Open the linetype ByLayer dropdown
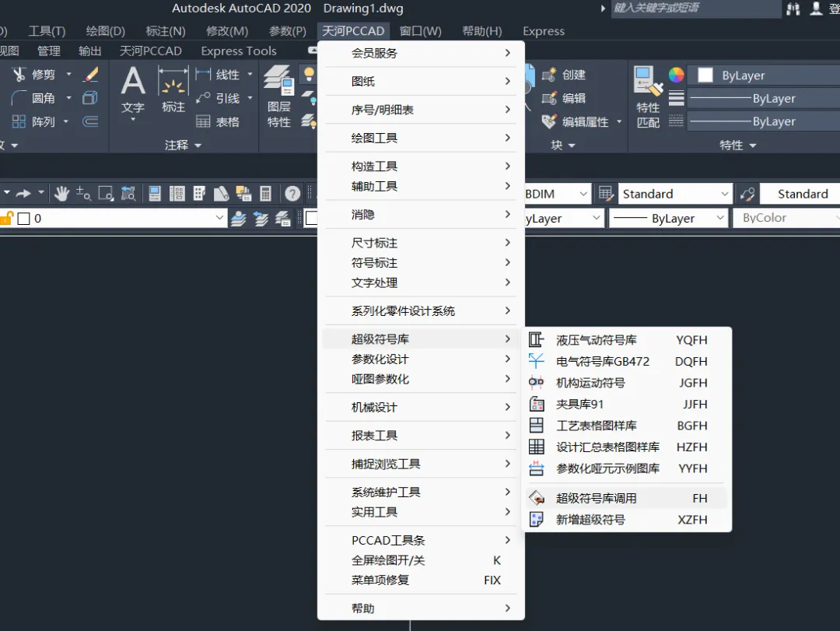The image size is (840, 631). (x=720, y=218)
